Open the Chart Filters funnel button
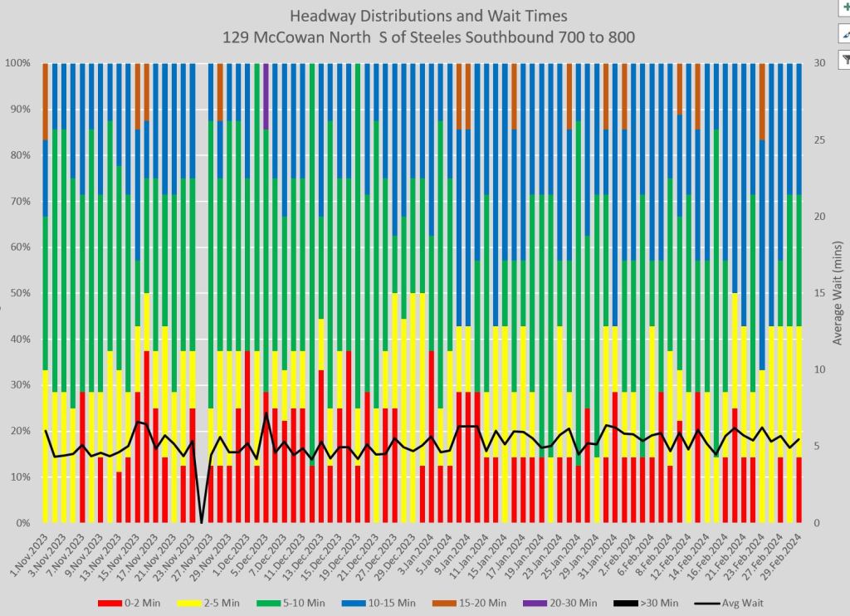 tap(845, 60)
